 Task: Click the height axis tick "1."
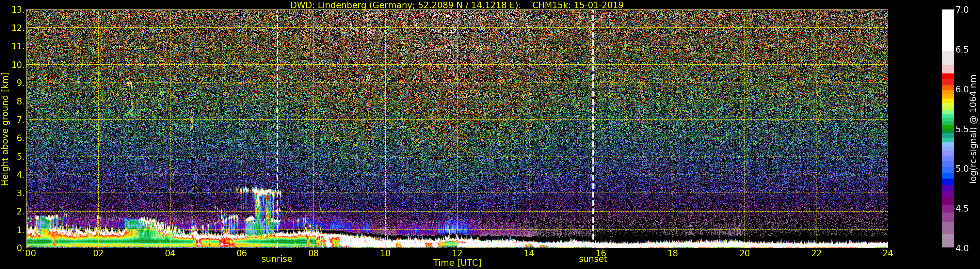pos(20,230)
